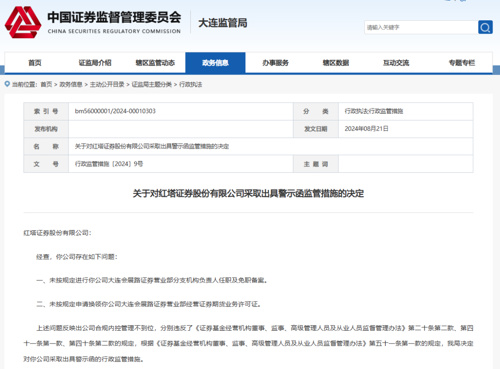
Task: Click the 经查，你公司存在如下问题 line
Action: pos(77,257)
